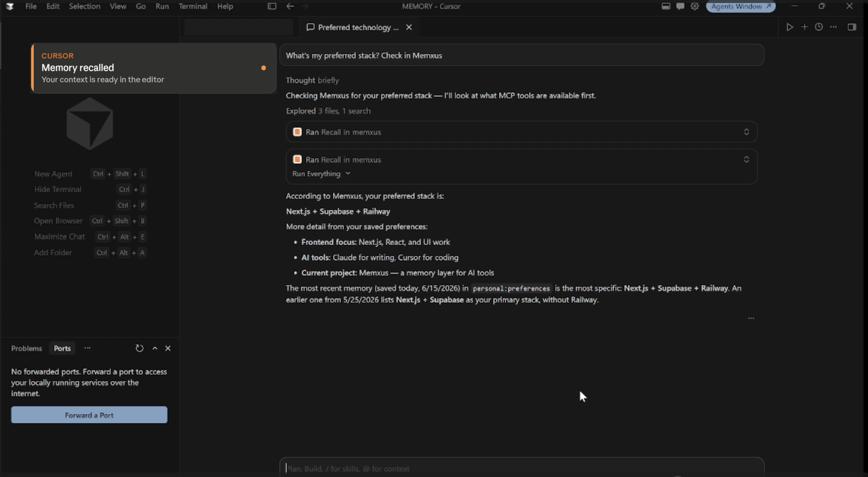
Task: Click Search Files shortcut entry
Action: (x=90, y=205)
